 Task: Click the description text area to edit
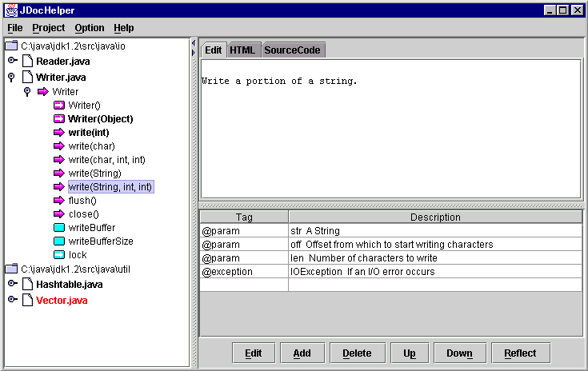pyautogui.click(x=390, y=136)
